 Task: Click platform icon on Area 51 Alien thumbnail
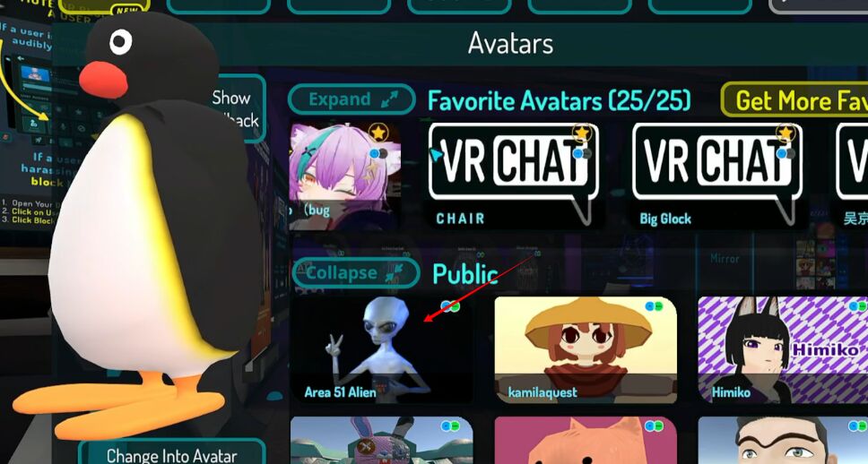click(x=450, y=305)
